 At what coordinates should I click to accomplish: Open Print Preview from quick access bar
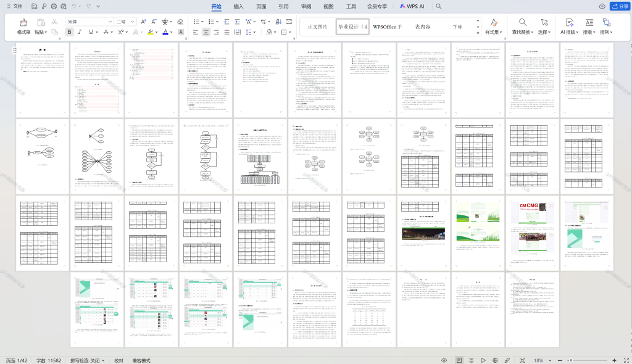point(64,6)
